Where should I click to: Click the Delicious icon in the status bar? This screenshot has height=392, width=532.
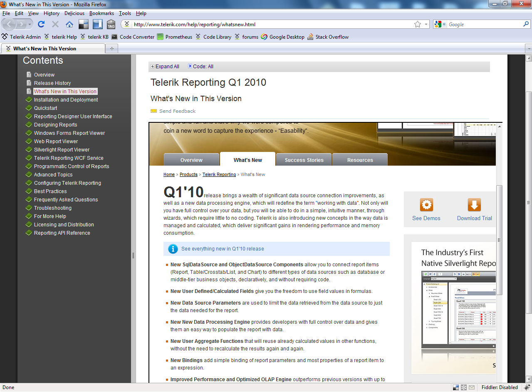point(456,387)
